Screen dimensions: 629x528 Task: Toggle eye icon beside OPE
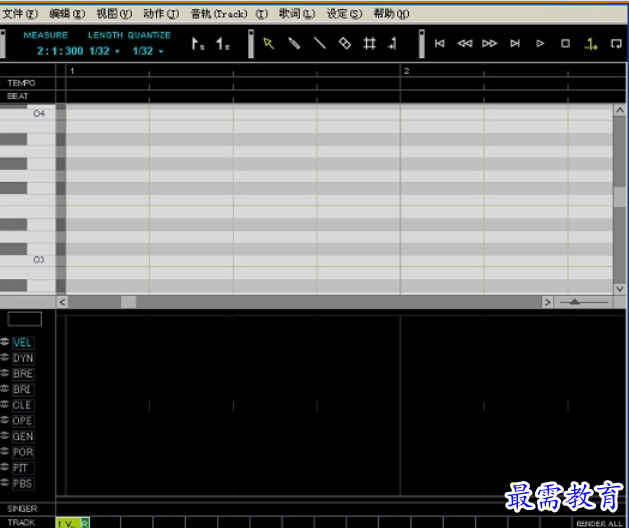[5, 420]
